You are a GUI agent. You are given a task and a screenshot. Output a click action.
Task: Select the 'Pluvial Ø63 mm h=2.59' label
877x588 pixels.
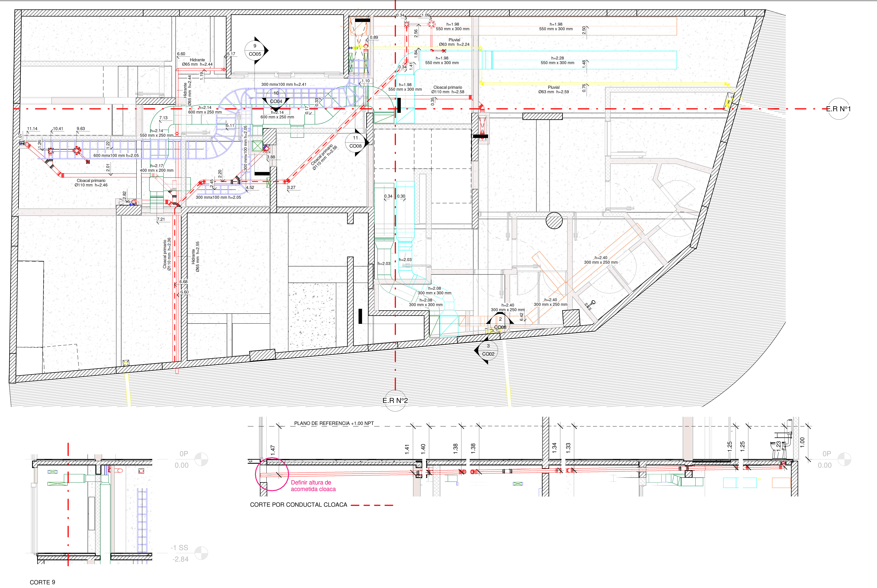click(x=553, y=90)
